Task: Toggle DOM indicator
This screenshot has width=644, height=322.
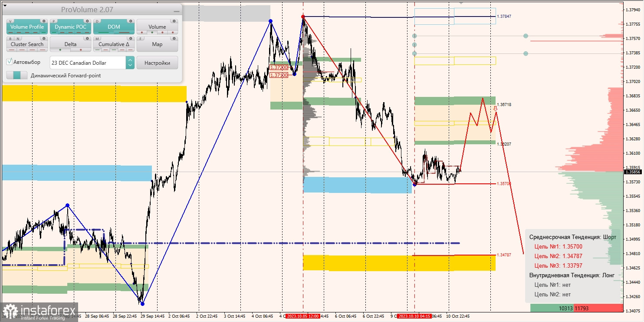Action: [114, 27]
